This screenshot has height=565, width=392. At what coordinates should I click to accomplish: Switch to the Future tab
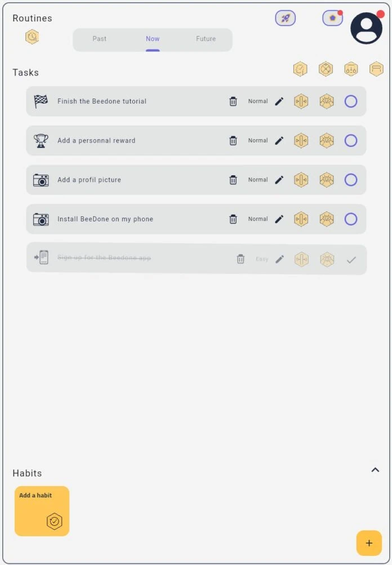click(x=206, y=39)
